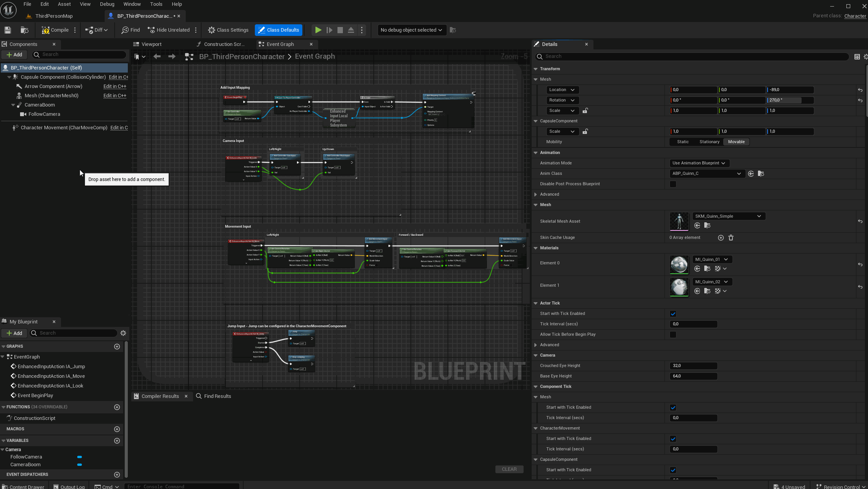Open the Skeletal Mesh Asset dropdown
The height and width of the screenshot is (489, 868).
pyautogui.click(x=728, y=216)
